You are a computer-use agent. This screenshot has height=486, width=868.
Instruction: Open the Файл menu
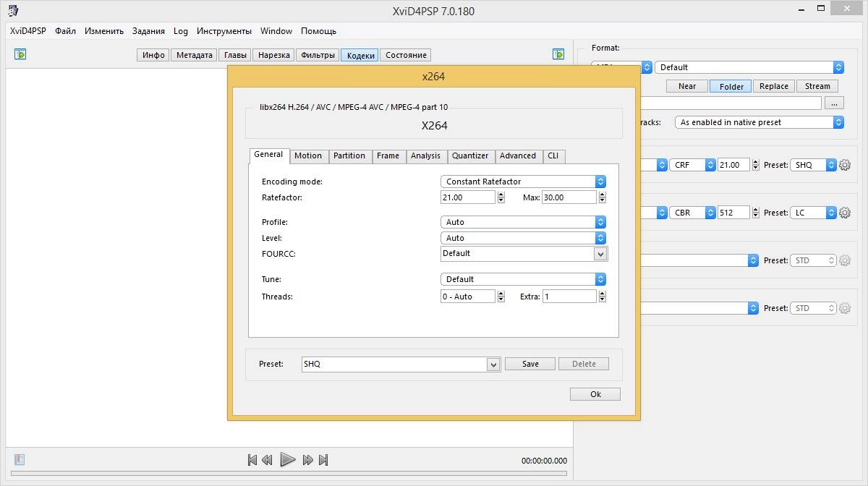[x=65, y=31]
